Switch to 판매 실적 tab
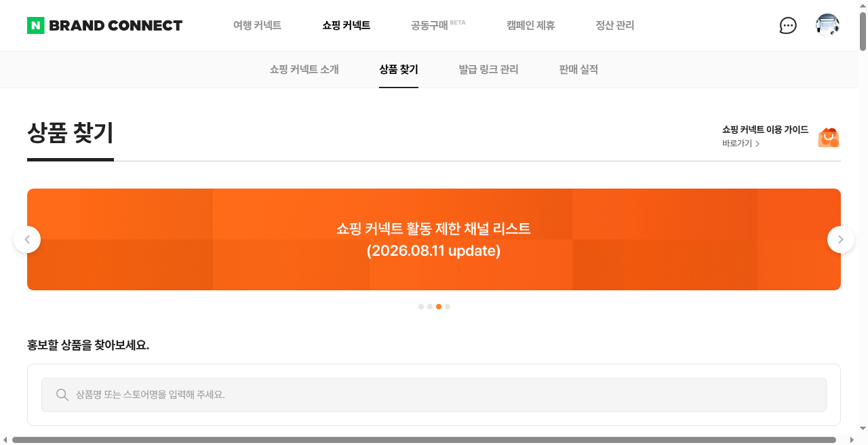 pyautogui.click(x=578, y=69)
